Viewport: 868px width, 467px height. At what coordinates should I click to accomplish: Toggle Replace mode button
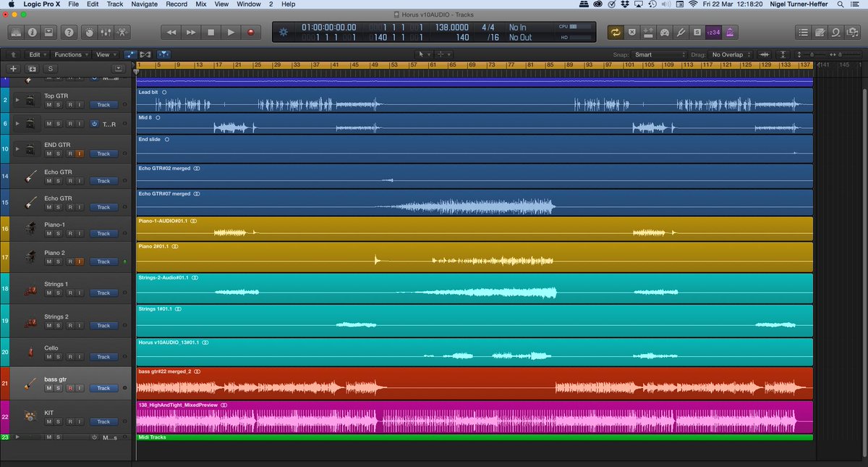tap(631, 33)
